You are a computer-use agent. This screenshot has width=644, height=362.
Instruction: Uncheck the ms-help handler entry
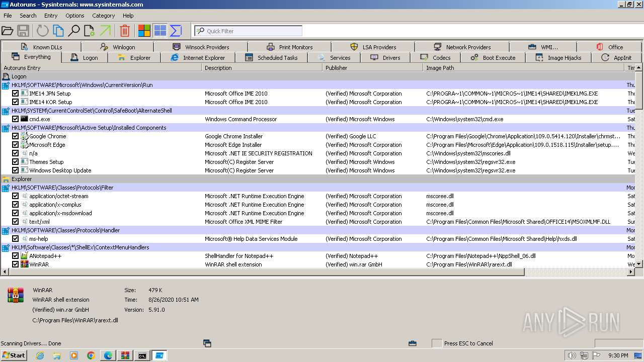pos(16,239)
